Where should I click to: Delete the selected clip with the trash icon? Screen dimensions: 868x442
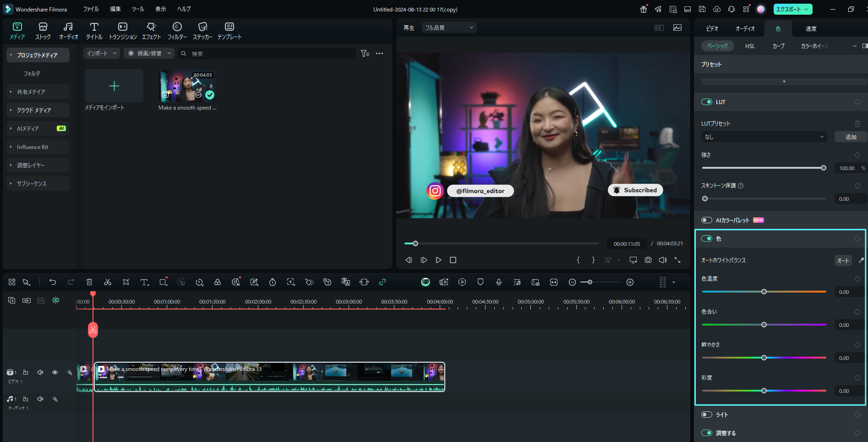[x=89, y=282]
